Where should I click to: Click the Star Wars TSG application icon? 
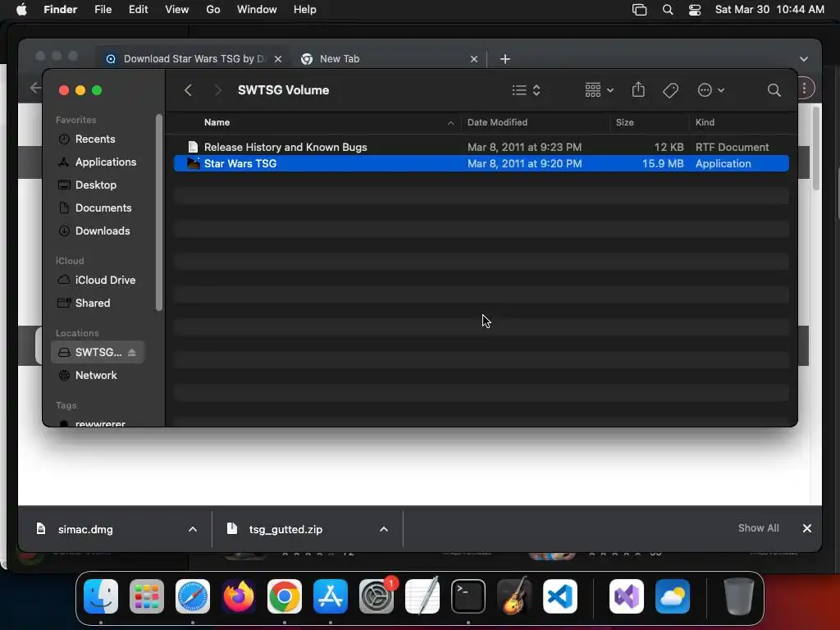(x=193, y=163)
